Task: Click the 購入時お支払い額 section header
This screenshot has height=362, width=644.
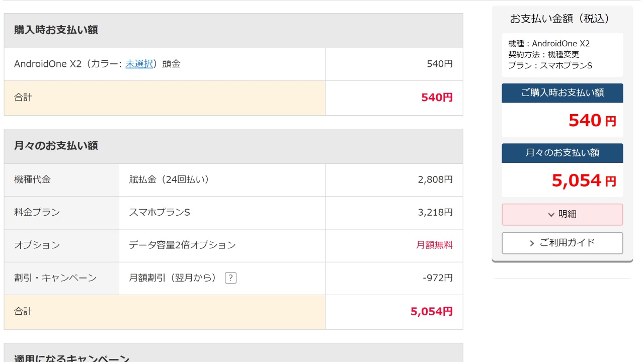Action: pos(56,30)
